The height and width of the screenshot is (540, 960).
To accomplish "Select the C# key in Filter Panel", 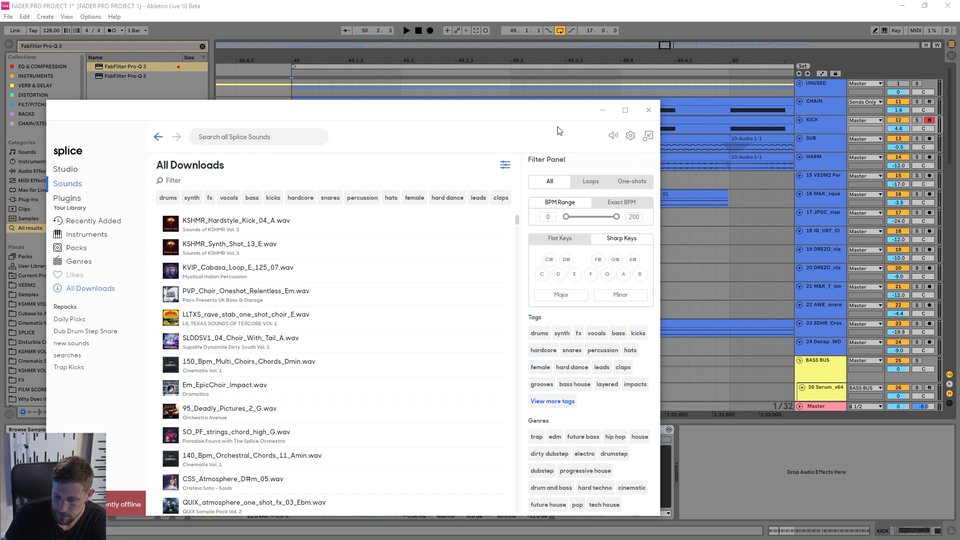I will [x=549, y=260].
